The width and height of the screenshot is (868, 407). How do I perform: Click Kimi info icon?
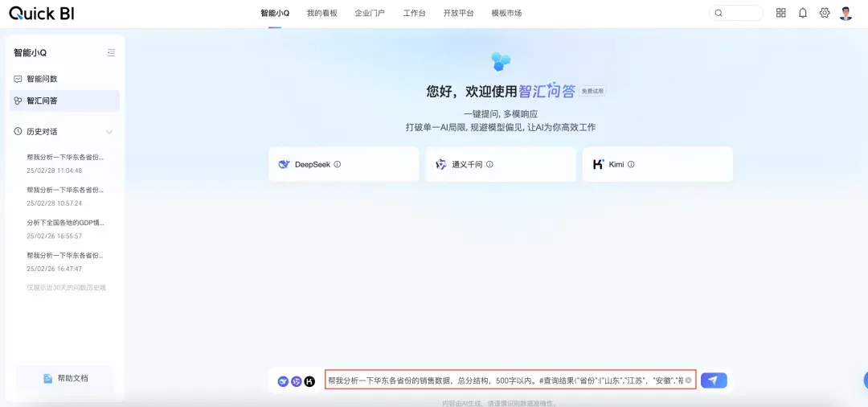[631, 164]
